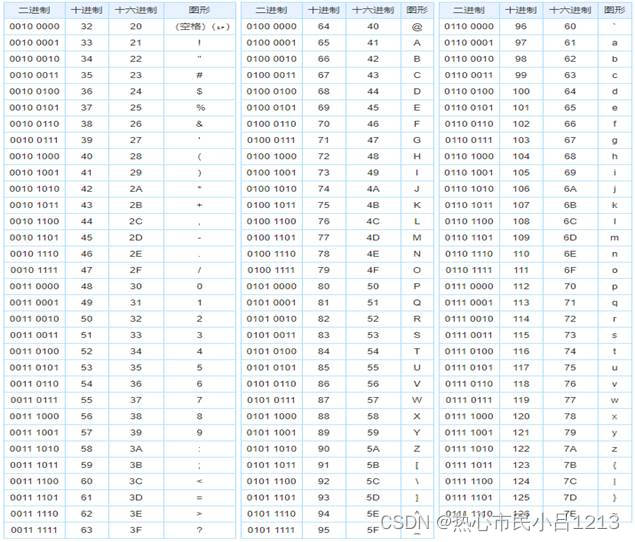Click the [ bracket character cell
The image size is (635, 542).
(417, 465)
